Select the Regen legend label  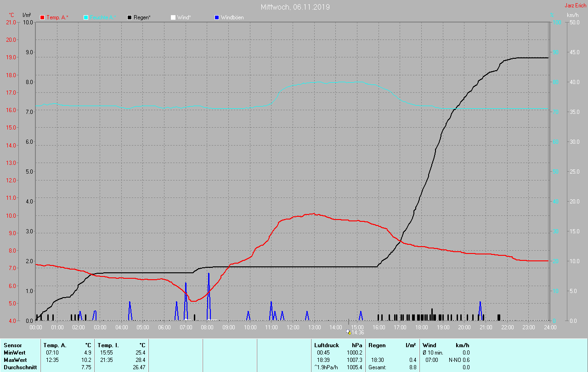(142, 17)
